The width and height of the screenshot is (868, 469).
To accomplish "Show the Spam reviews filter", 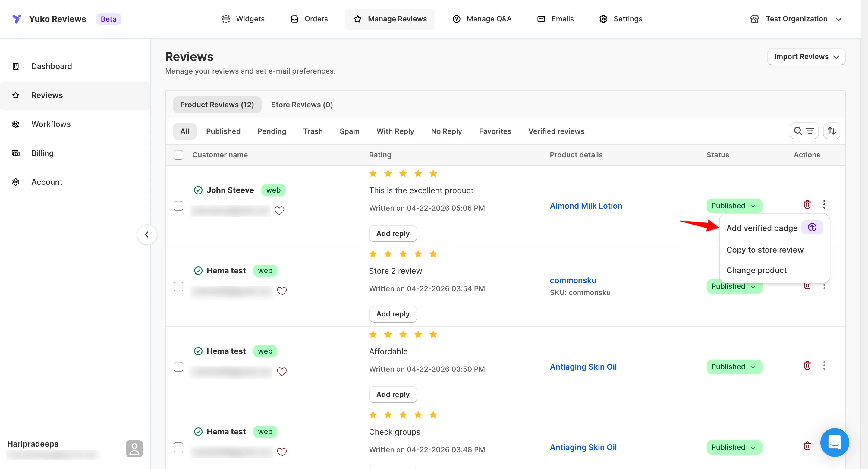I will pyautogui.click(x=349, y=131).
